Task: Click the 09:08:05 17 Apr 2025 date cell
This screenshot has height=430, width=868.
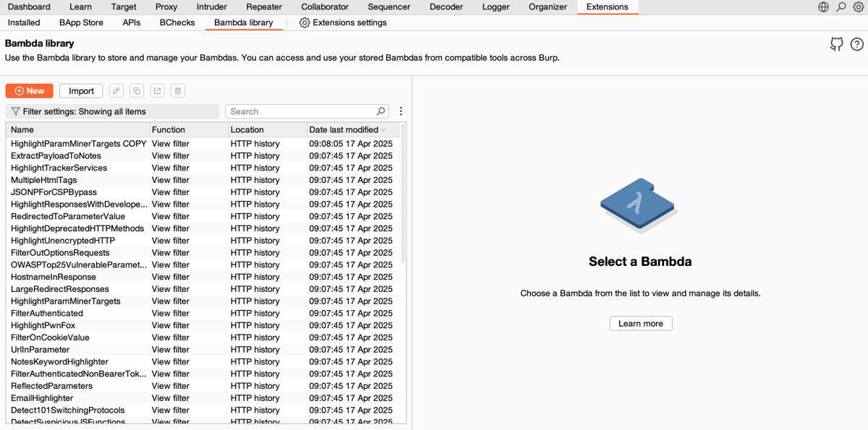Action: point(351,144)
